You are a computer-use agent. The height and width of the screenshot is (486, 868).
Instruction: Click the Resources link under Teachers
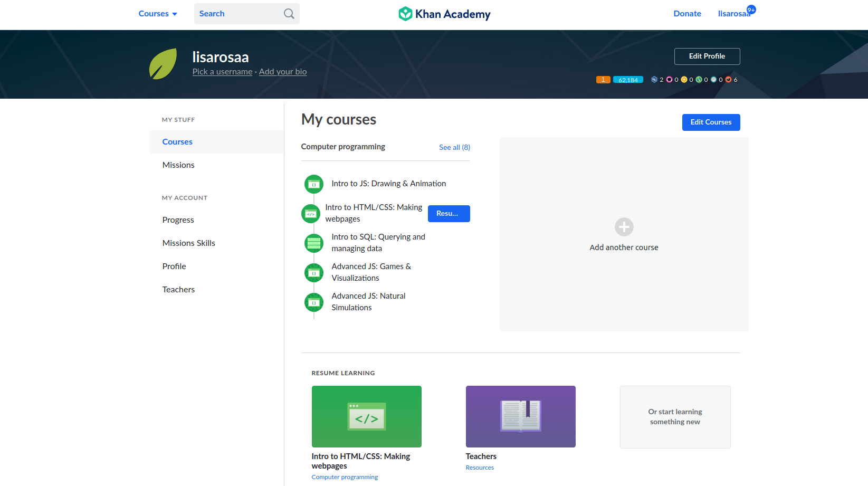click(480, 468)
